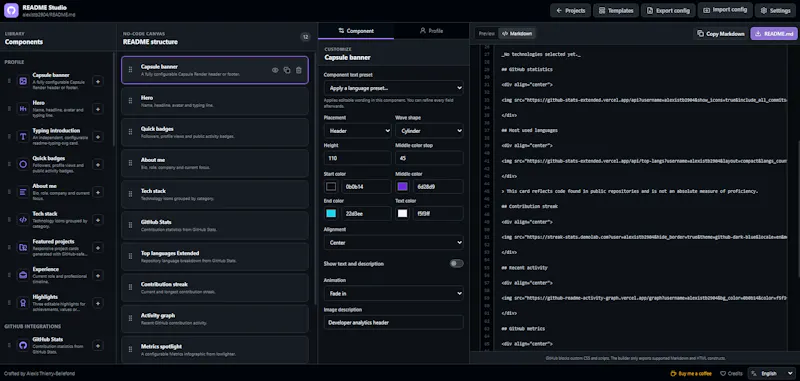Viewport: 800px width, 381px height.
Task: Open the language preset dropdown
Action: [393, 88]
